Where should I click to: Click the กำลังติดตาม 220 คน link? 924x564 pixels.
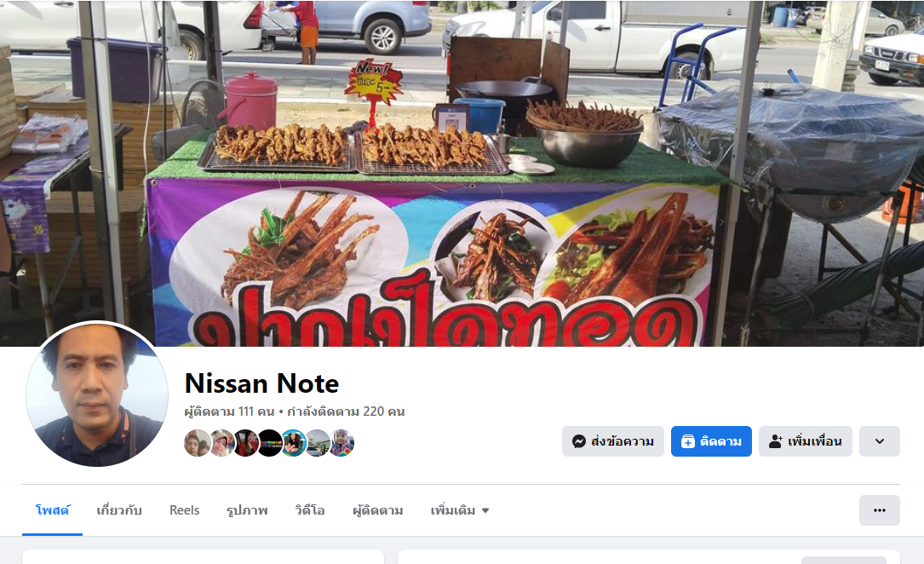(346, 411)
